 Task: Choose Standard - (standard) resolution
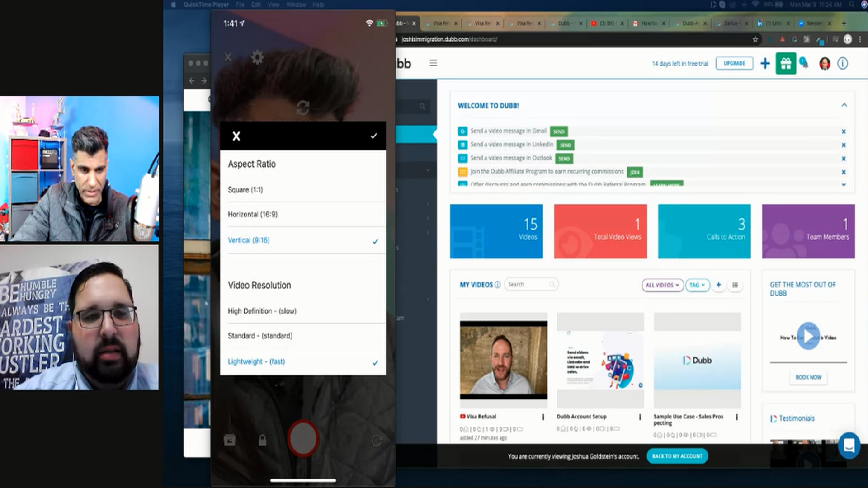coord(303,336)
